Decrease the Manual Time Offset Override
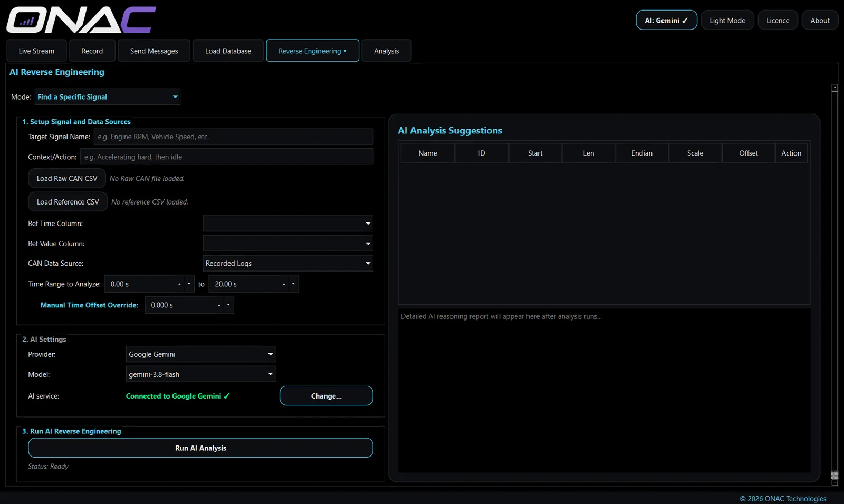844x504 pixels. pos(228,305)
